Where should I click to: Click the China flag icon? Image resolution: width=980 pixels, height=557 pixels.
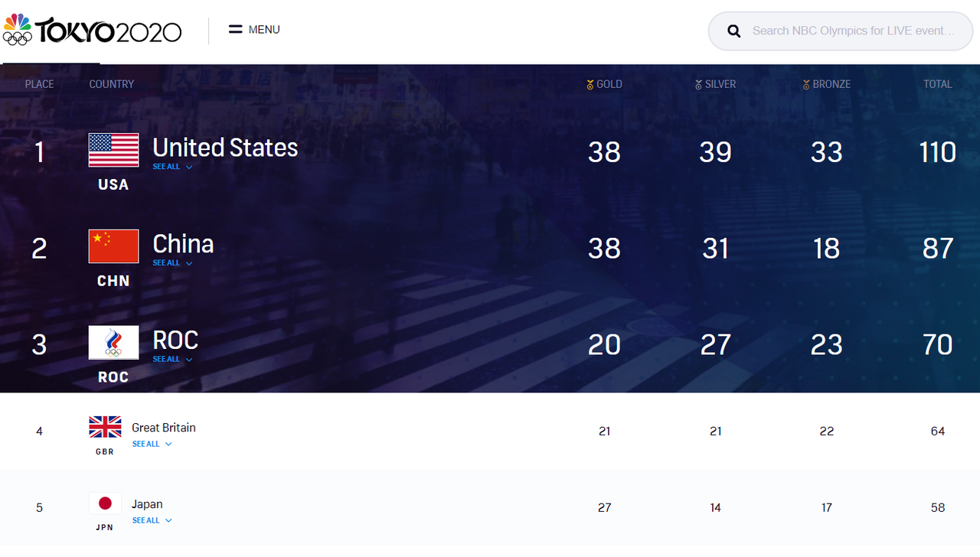pyautogui.click(x=113, y=246)
